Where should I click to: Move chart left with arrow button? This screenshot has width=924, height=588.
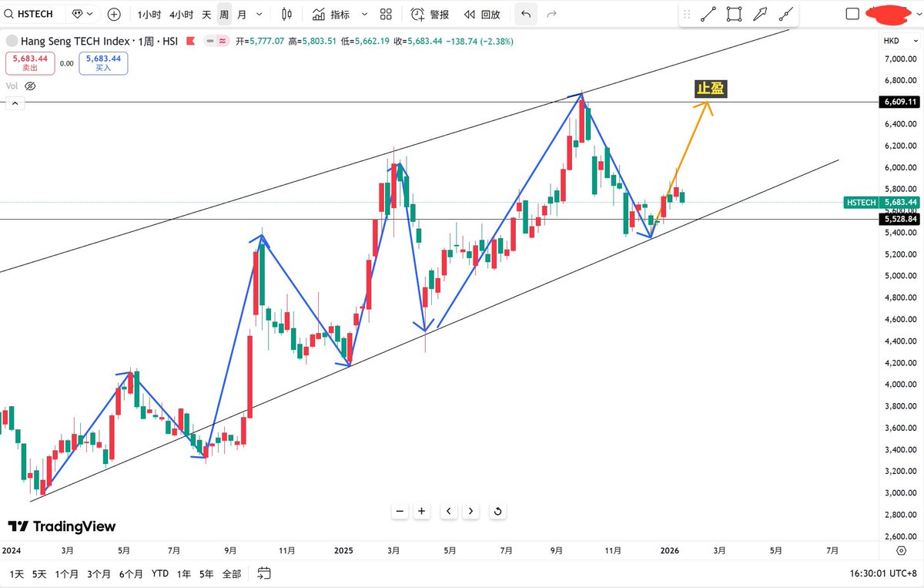pos(449,511)
